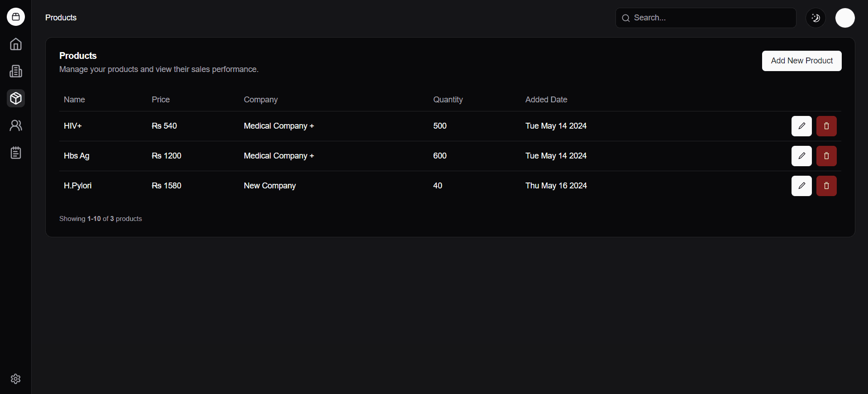
Task: Click the Products breadcrumb title in header
Action: click(61, 18)
